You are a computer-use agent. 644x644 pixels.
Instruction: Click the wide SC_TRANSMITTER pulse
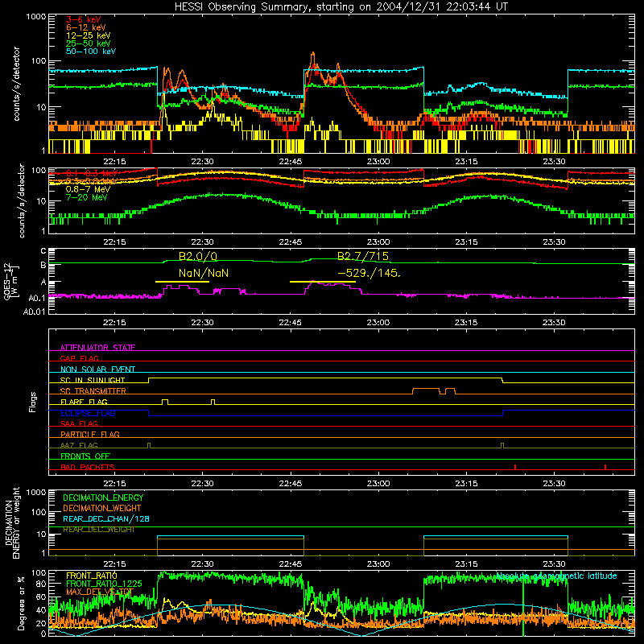point(426,390)
